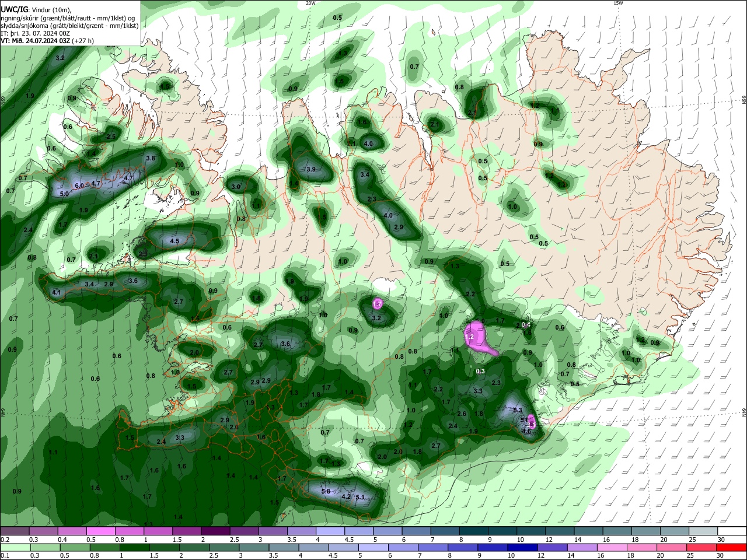Click the 4.1 precipitation value on the west edge
This screenshot has width=747, height=560.
coord(57,292)
